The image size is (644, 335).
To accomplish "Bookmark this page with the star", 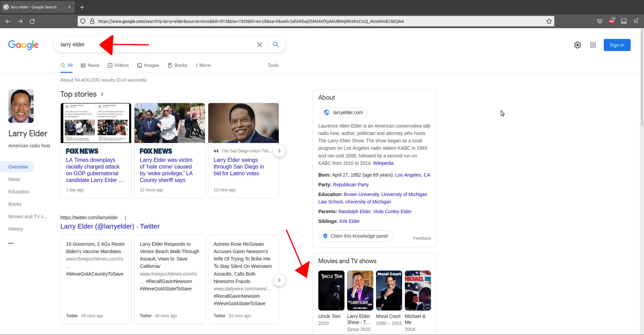I will [549, 21].
